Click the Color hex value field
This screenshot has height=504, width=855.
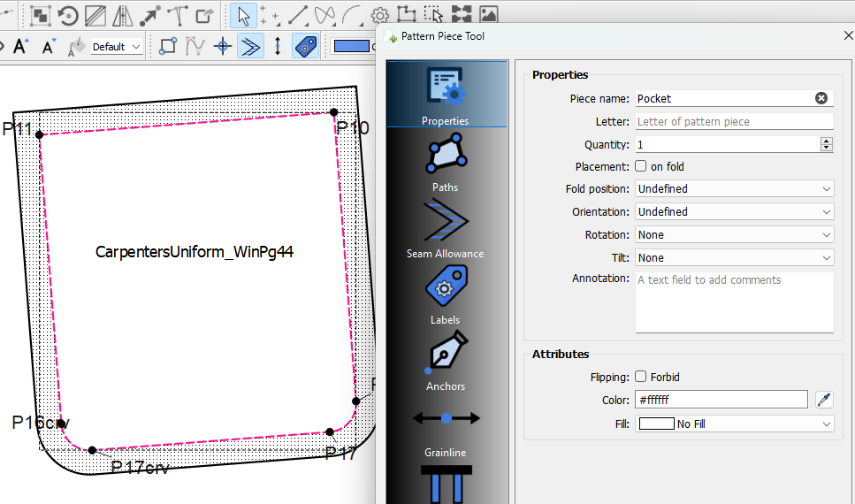click(721, 400)
